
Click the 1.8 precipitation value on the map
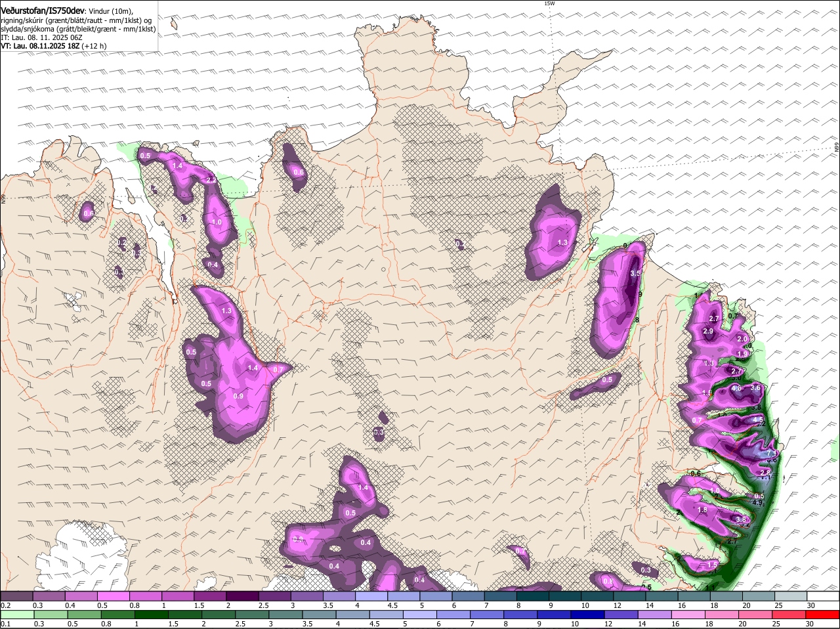point(703,510)
